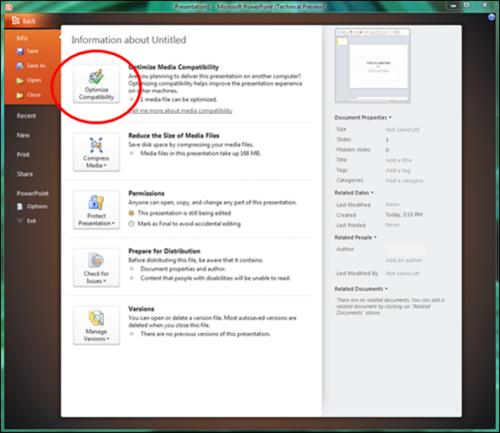
Task: Open the Share tab
Action: click(25, 174)
